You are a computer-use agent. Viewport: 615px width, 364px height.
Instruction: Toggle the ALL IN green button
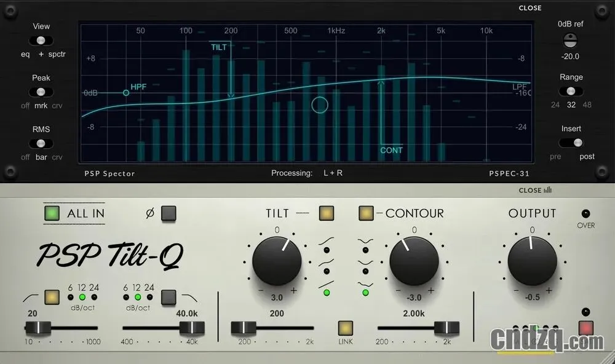tap(52, 213)
